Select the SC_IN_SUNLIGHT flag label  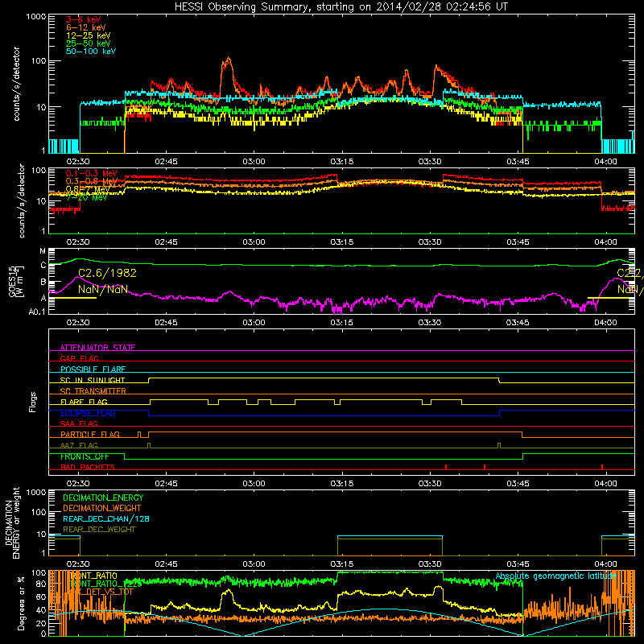click(93, 380)
